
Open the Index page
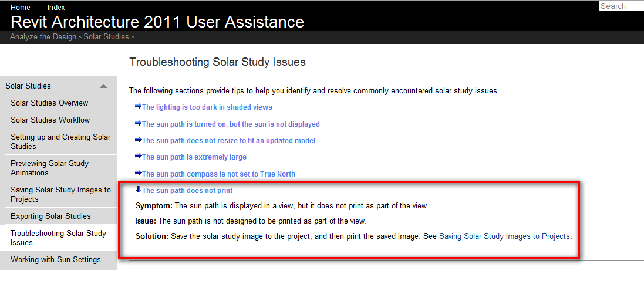tap(56, 8)
